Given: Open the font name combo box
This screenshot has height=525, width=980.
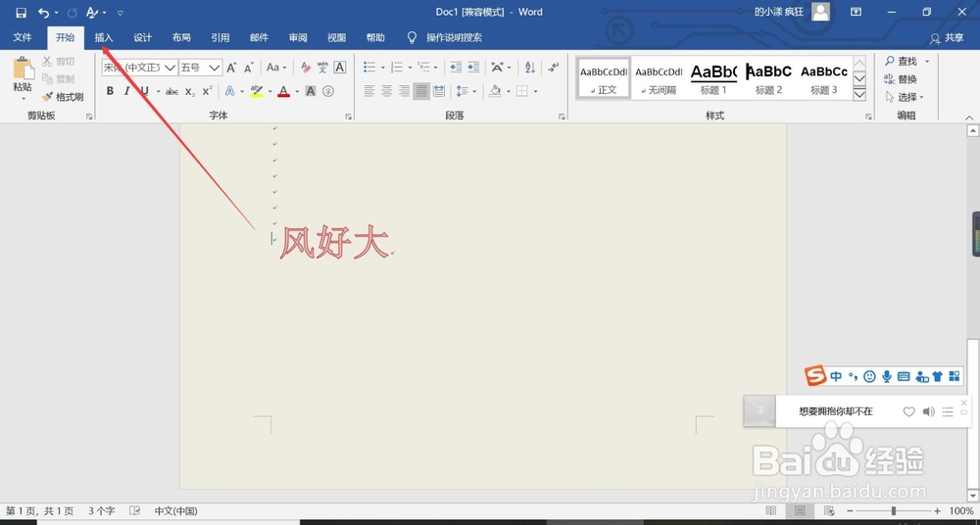Looking at the screenshot, I should point(139,68).
